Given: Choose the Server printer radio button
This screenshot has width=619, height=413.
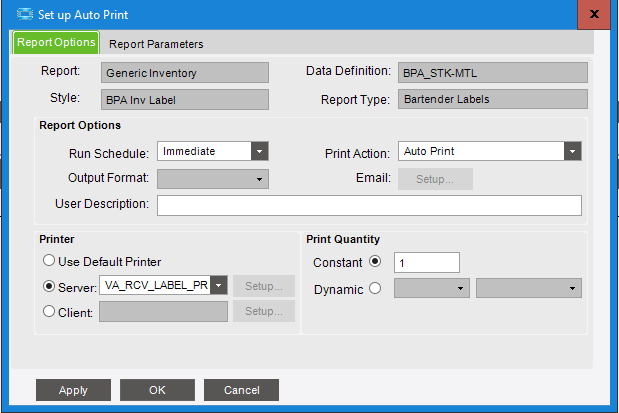Looking at the screenshot, I should click(47, 285).
